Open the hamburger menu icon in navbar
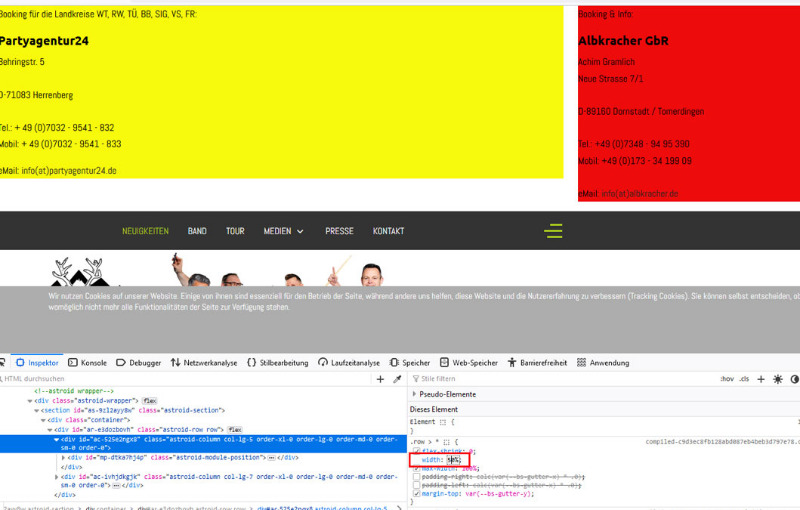800x510 pixels. tap(553, 231)
